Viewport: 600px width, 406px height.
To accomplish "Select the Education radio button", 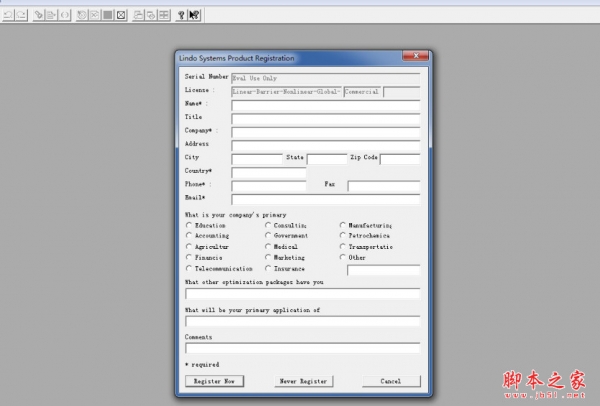I will (189, 225).
